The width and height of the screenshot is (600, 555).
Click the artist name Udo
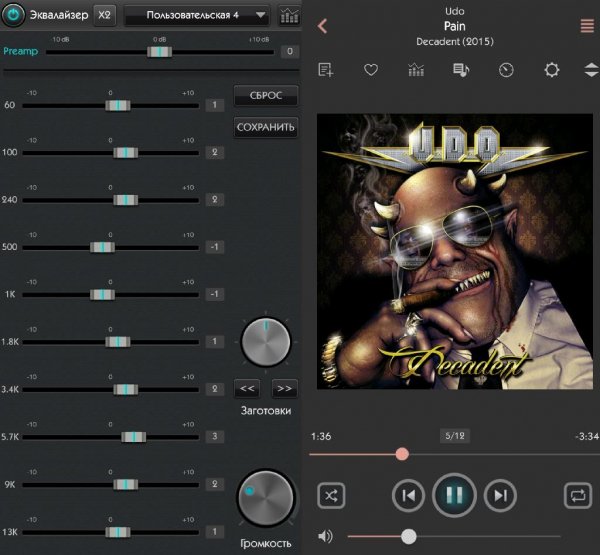(455, 11)
